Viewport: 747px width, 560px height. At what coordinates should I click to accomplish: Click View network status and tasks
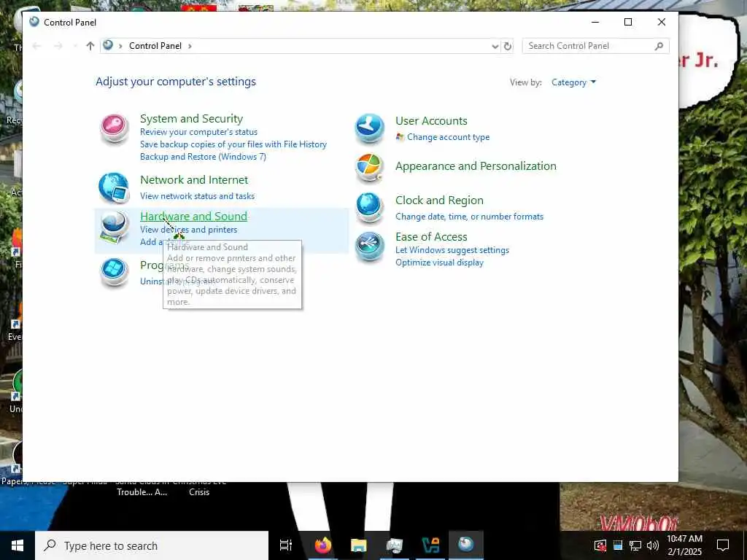(197, 195)
